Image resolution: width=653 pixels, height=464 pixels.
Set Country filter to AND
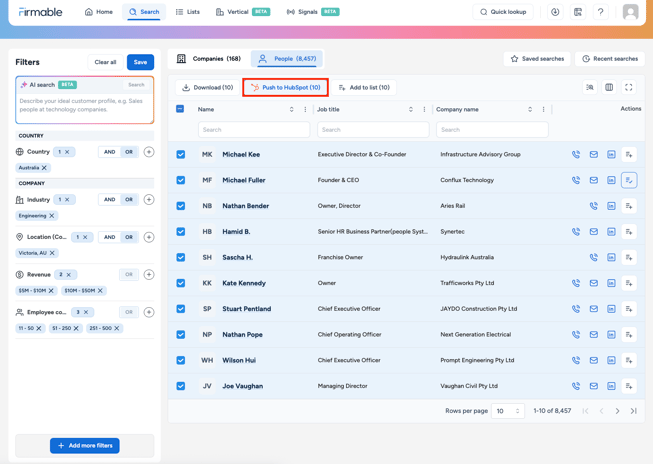click(110, 152)
